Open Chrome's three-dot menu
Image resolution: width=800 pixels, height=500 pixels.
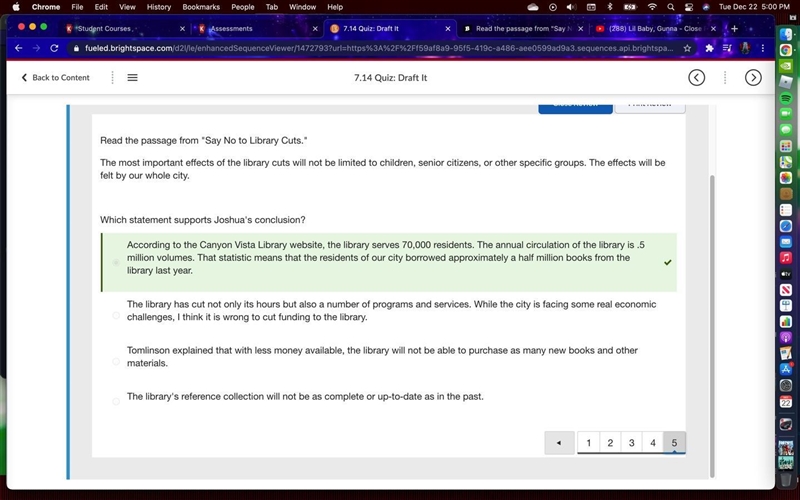[763, 48]
